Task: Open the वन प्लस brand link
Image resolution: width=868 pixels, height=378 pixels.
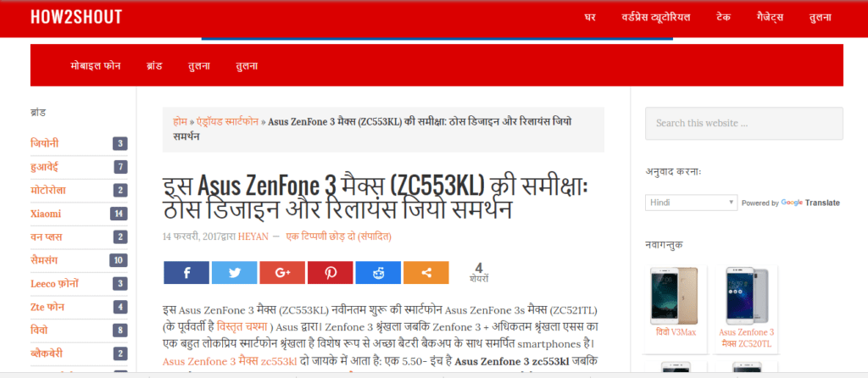Action: pyautogui.click(x=47, y=236)
